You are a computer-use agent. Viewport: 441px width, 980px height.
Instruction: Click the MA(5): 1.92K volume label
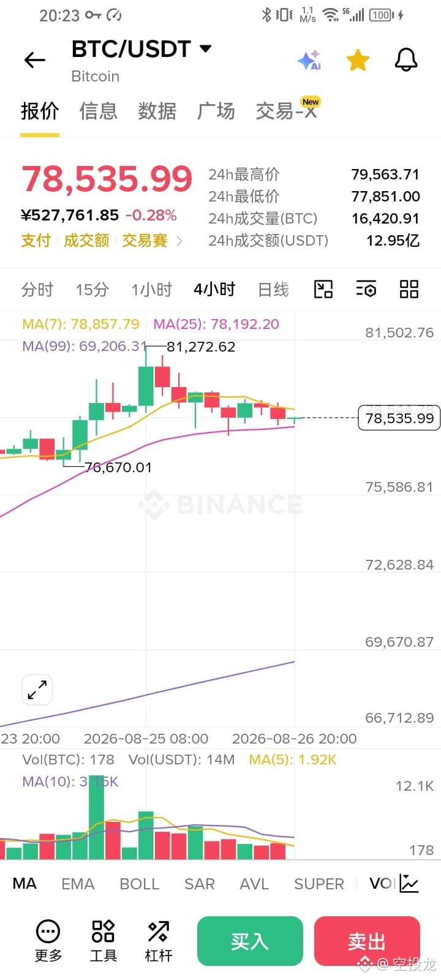click(293, 759)
